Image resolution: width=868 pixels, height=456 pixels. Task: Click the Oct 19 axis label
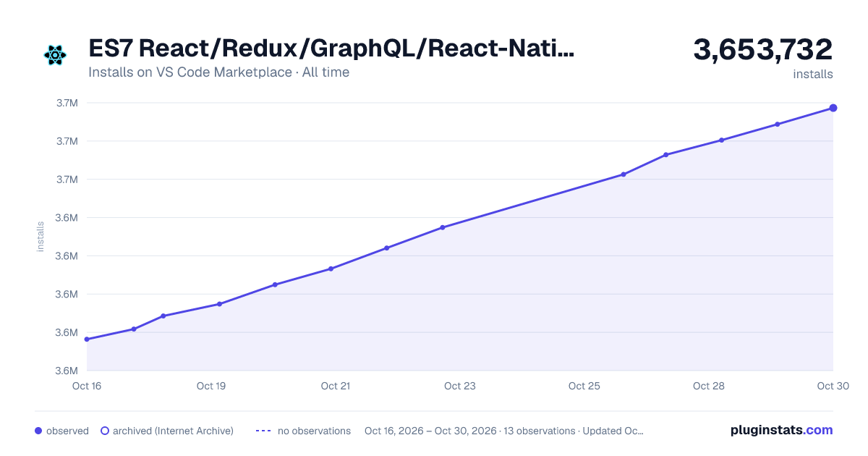click(x=211, y=386)
